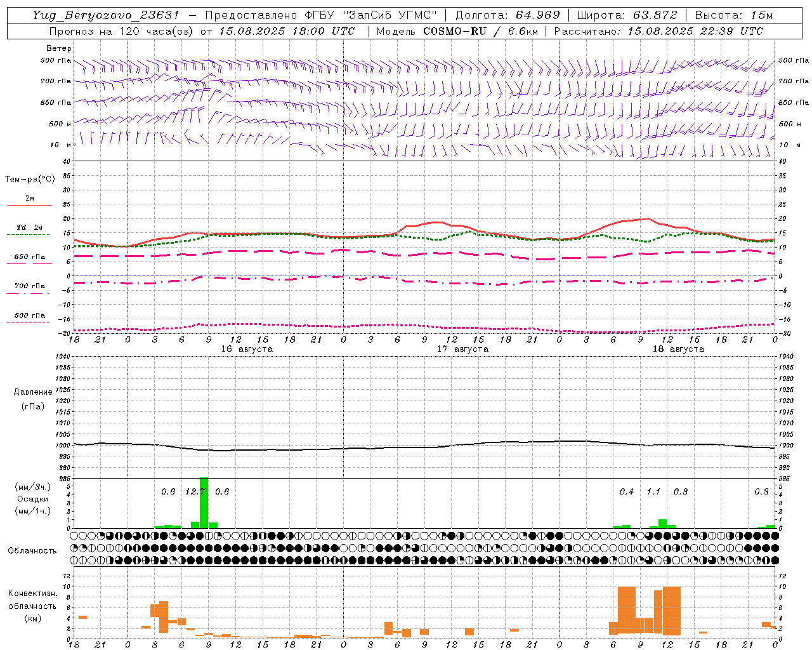Click the dashed 850 гПа temperature legend line
This screenshot has height=650, width=812.
29,263
